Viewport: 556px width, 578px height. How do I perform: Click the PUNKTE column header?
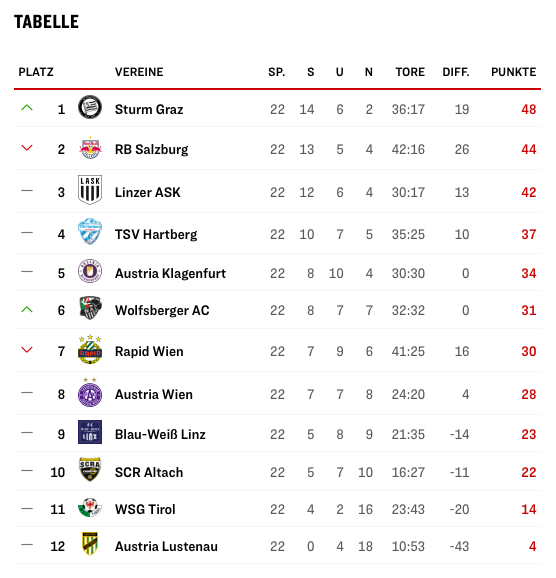(x=514, y=72)
